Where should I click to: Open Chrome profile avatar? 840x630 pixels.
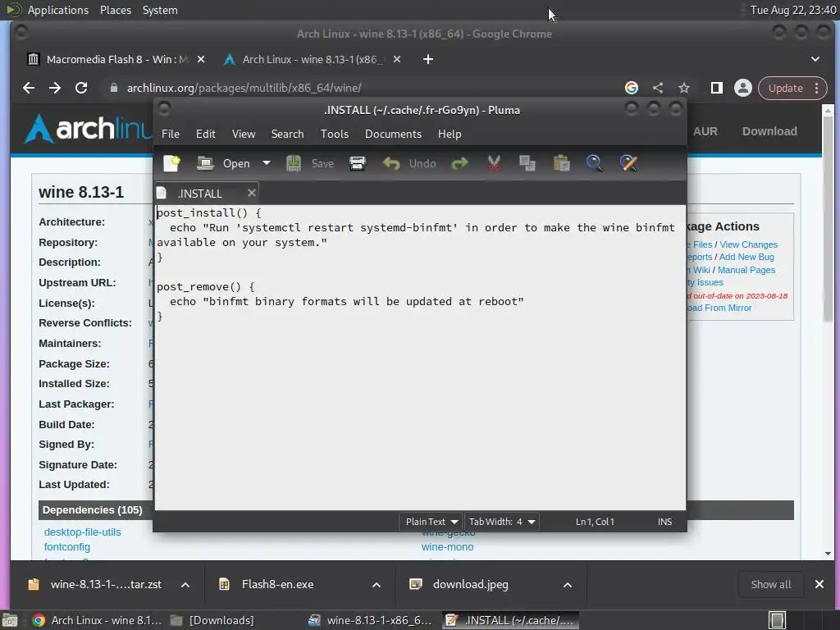[x=743, y=88]
